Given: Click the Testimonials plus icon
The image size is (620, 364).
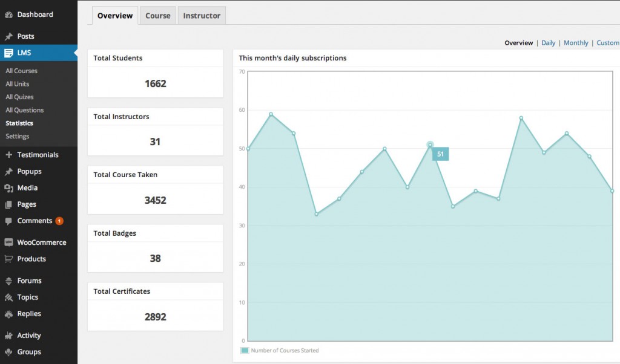Looking at the screenshot, I should coord(8,155).
